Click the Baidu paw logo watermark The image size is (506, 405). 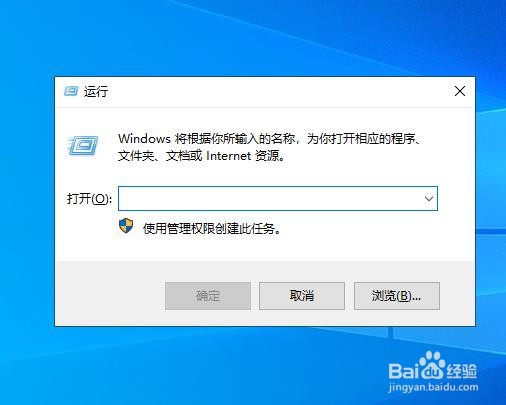(x=432, y=365)
